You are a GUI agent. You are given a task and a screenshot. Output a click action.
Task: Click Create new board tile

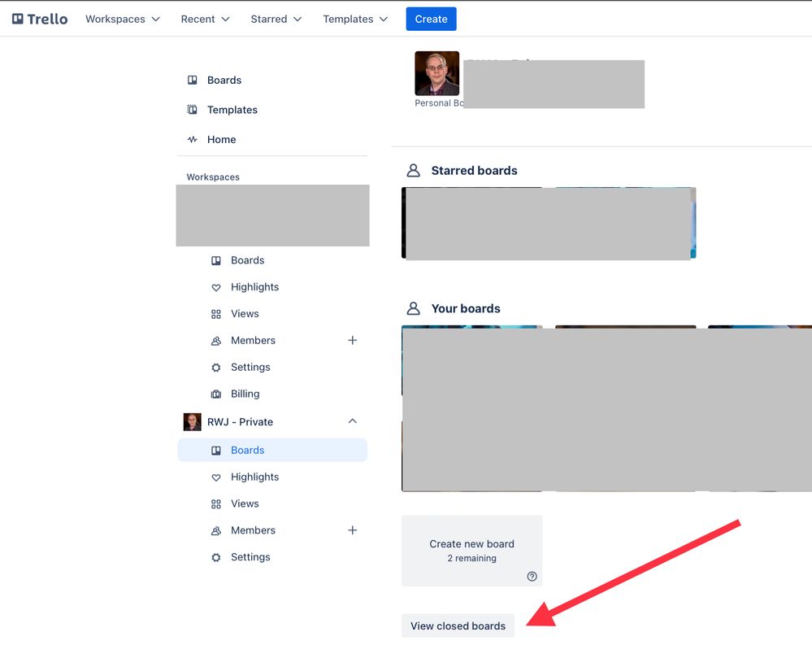point(471,551)
